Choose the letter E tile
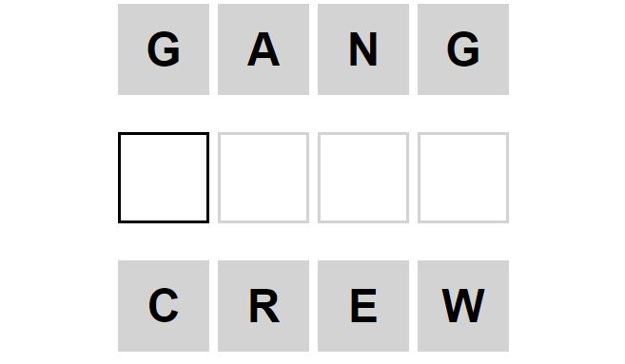This screenshot has width=625, height=364. (363, 306)
